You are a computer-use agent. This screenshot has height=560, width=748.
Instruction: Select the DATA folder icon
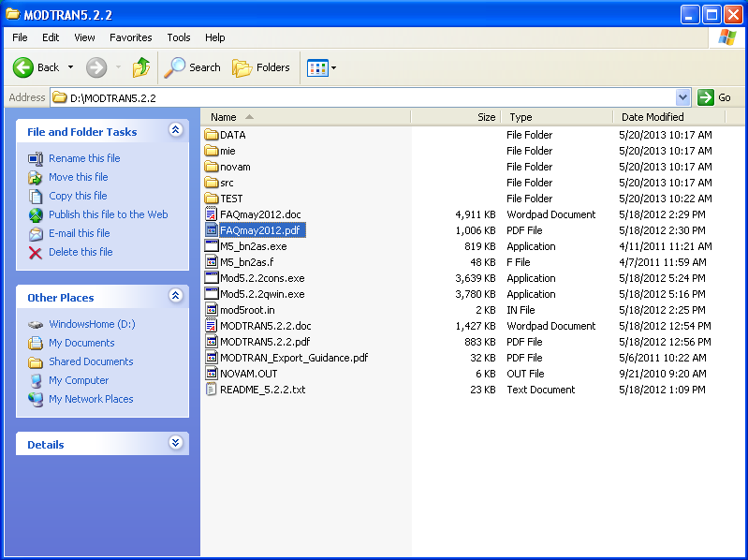pos(211,135)
